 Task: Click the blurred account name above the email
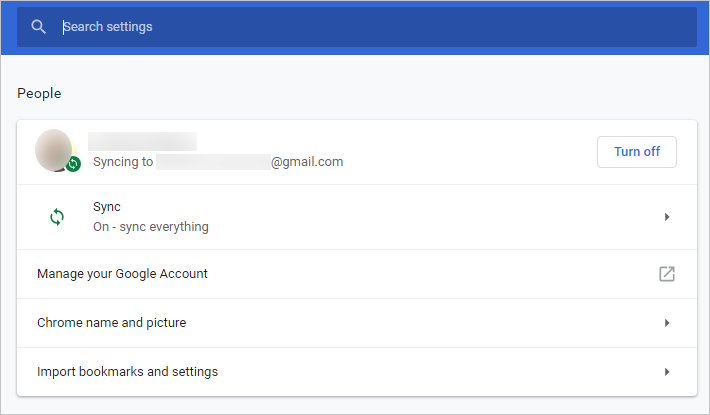coord(142,141)
